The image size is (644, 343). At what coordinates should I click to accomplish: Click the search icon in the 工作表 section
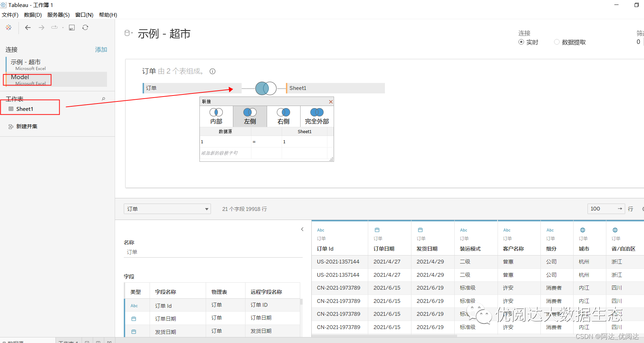(x=103, y=99)
